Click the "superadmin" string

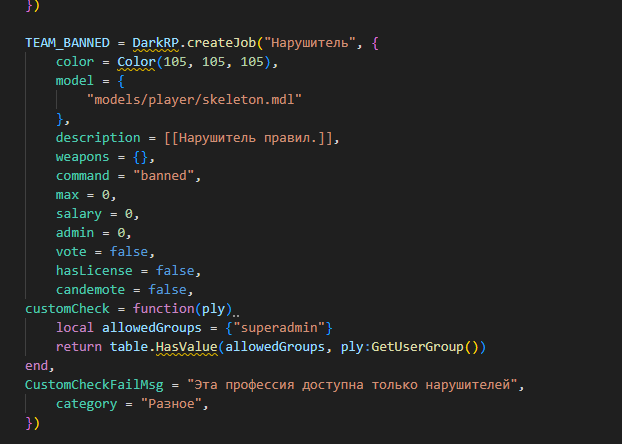[279, 328]
